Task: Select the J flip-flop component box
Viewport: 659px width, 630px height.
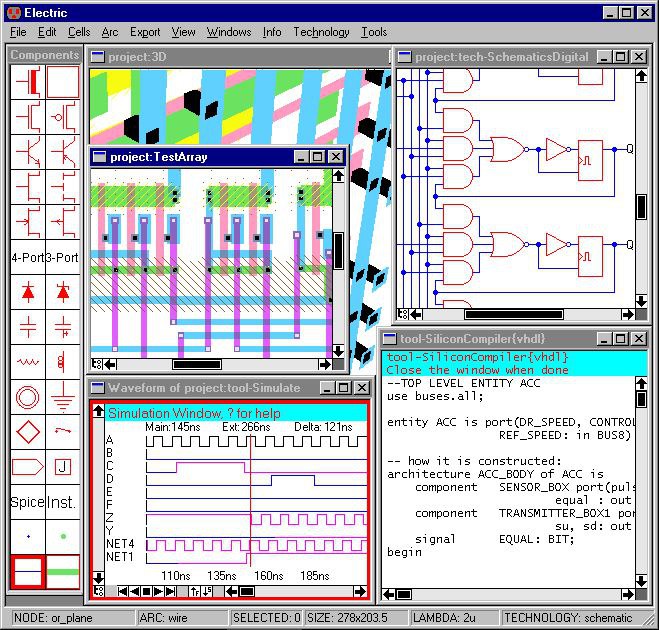Action: click(x=63, y=467)
